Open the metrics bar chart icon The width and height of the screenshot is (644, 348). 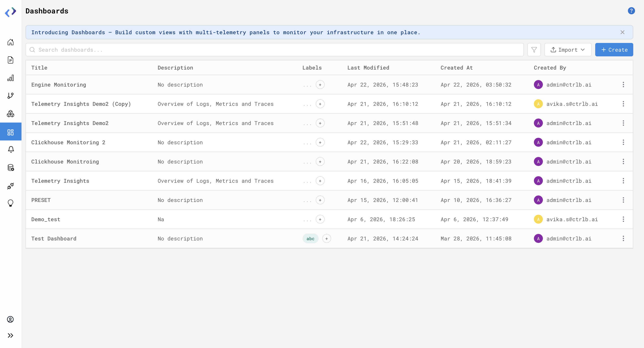(x=11, y=78)
